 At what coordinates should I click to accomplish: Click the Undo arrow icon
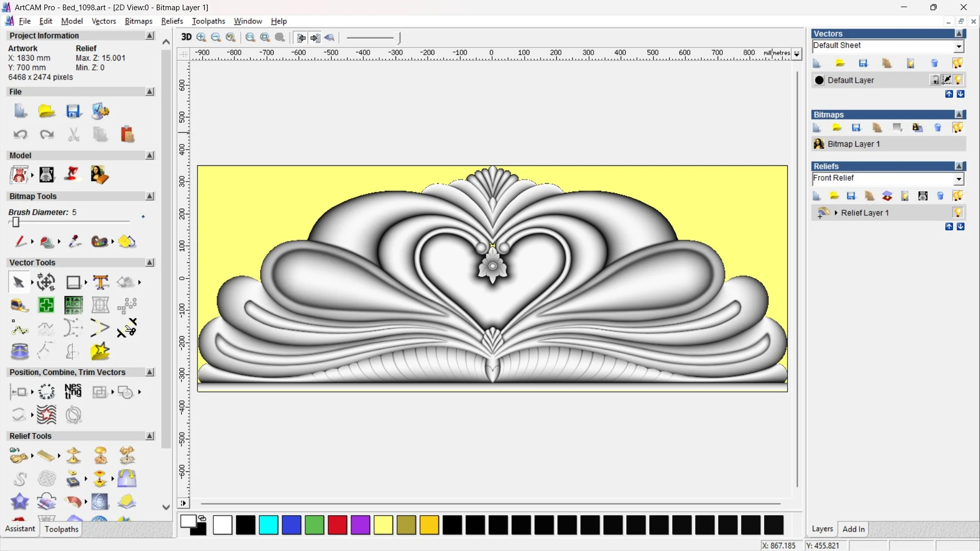(20, 134)
